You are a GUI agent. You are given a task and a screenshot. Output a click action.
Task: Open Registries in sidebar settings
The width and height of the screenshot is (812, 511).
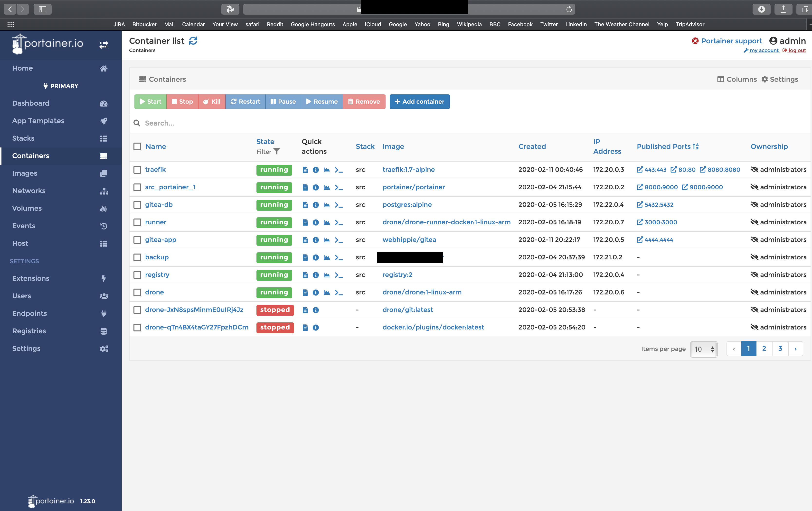61,331
